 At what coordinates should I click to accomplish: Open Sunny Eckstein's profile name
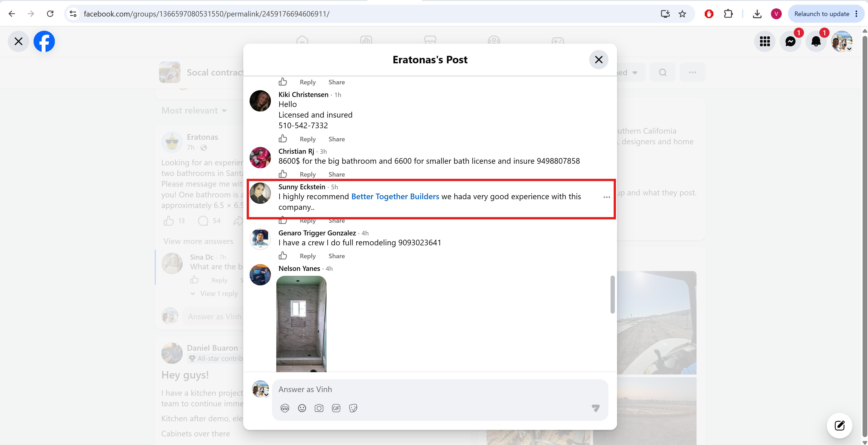click(x=302, y=187)
